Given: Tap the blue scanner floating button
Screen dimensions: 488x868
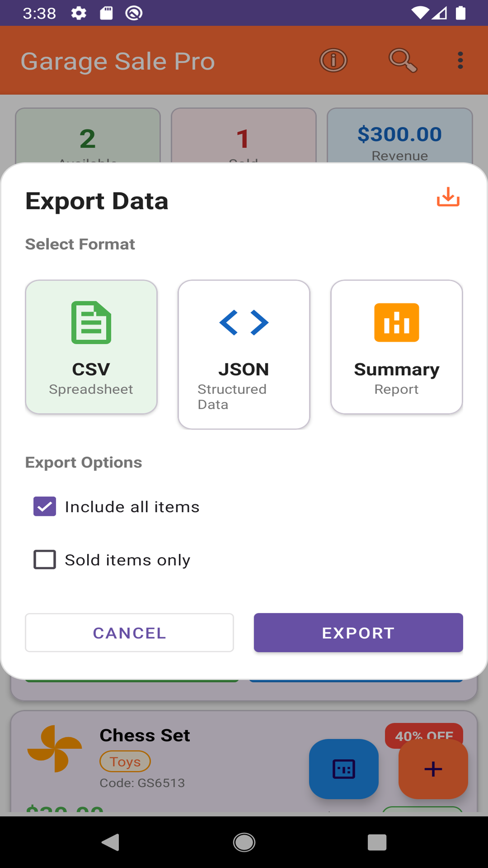Looking at the screenshot, I should coord(343,769).
